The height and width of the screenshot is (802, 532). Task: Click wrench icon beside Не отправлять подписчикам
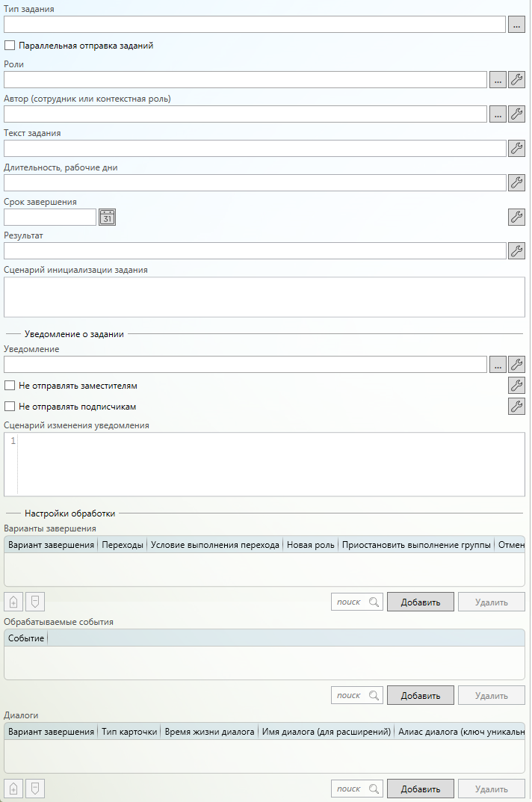pyautogui.click(x=516, y=406)
